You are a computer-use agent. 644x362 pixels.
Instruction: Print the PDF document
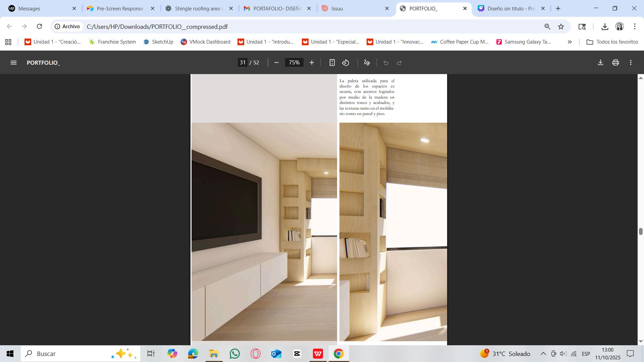615,63
